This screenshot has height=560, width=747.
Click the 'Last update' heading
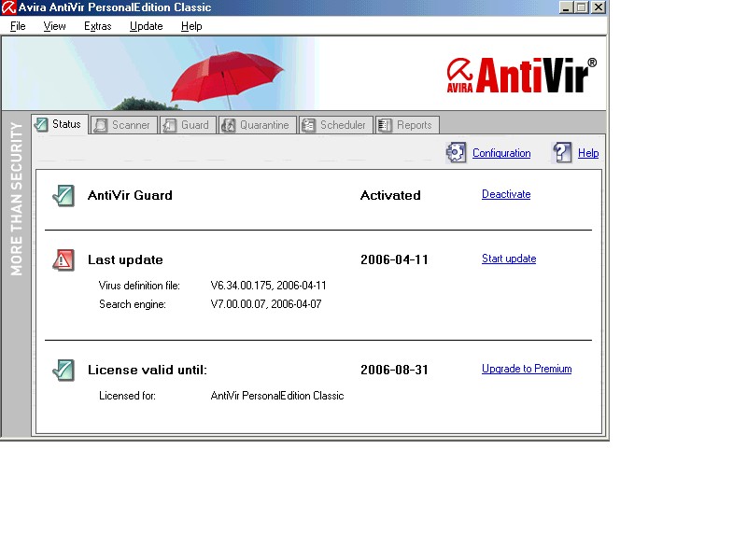pos(125,260)
